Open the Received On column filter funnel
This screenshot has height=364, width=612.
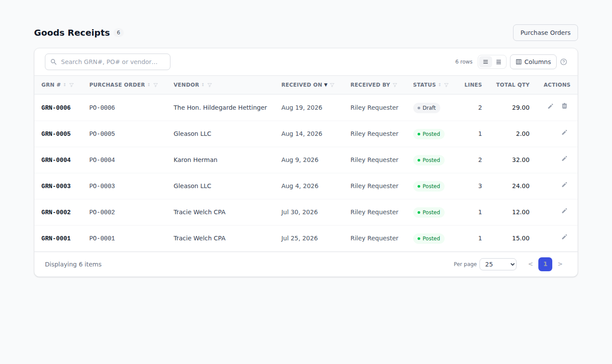tap(332, 85)
